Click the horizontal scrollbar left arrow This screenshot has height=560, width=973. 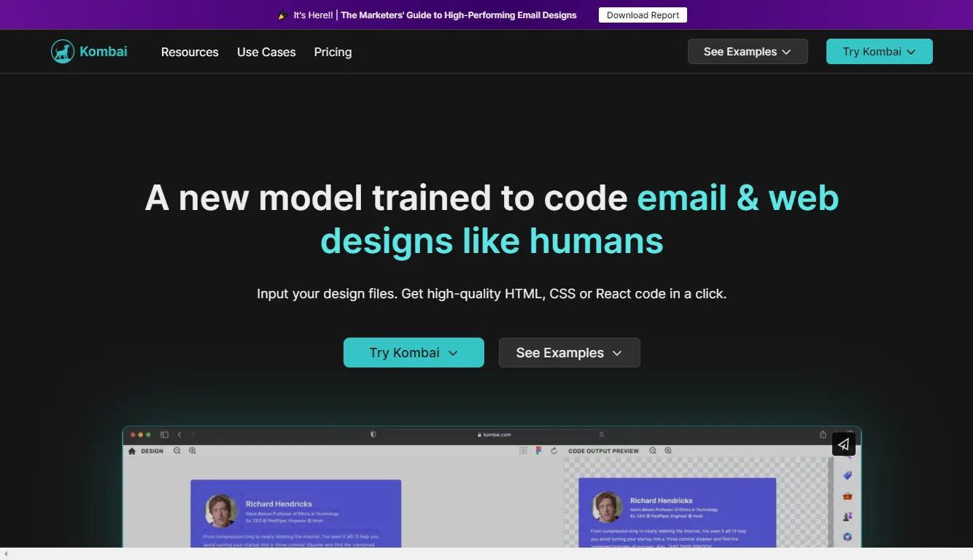tap(5, 554)
